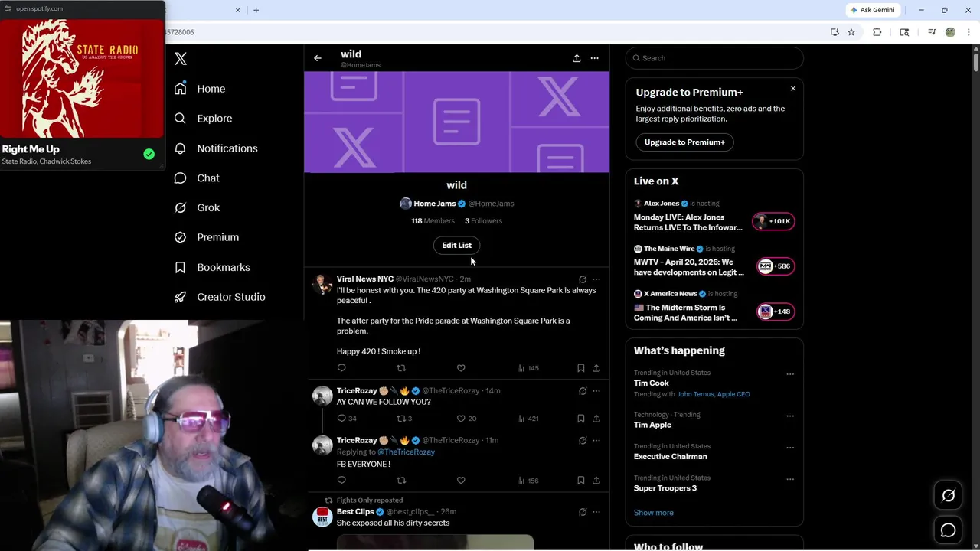Repost 'AY CAN WE FOLLOW YOU?' post
The height and width of the screenshot is (551, 980).
(x=401, y=419)
